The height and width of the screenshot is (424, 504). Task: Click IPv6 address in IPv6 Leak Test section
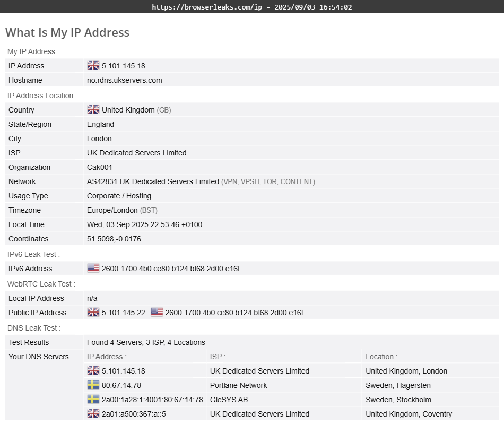(171, 269)
